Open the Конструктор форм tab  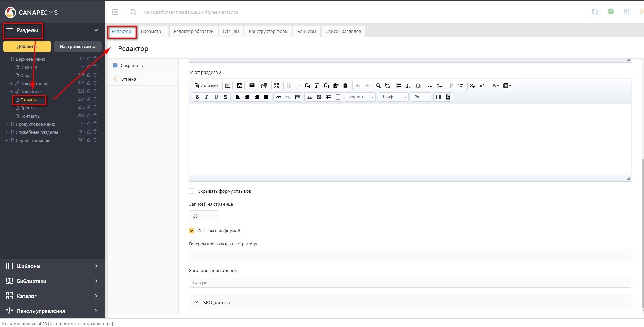coord(268,32)
